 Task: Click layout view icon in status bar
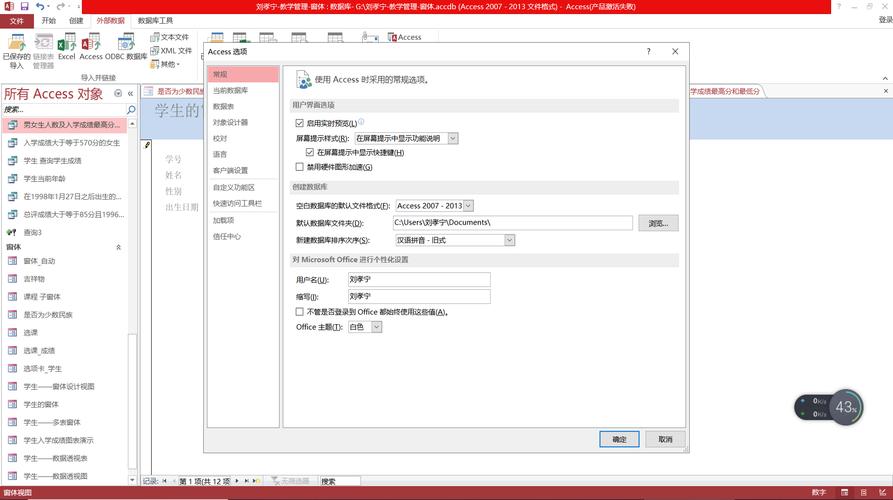[x=864, y=493]
